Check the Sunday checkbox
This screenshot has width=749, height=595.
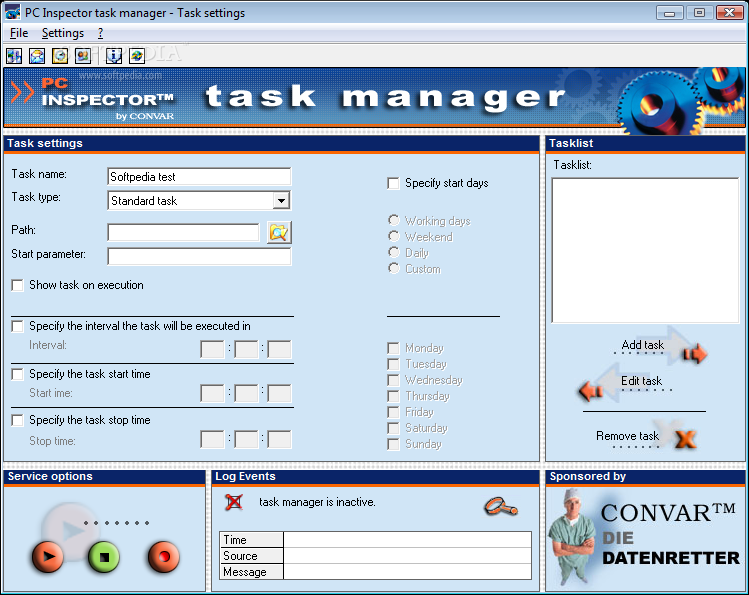pos(393,444)
